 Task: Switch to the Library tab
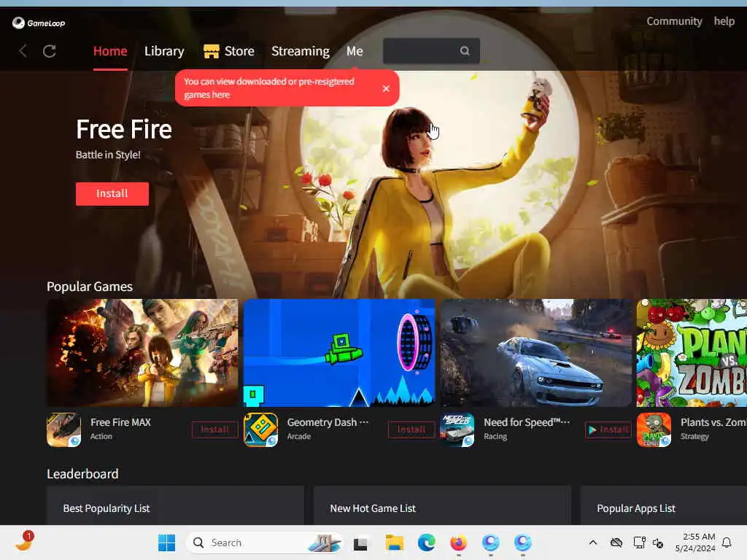coord(164,51)
